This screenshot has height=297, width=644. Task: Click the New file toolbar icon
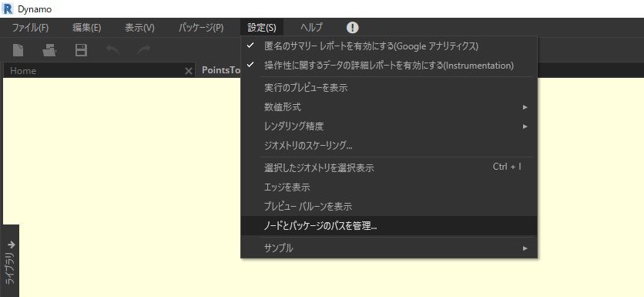18,50
